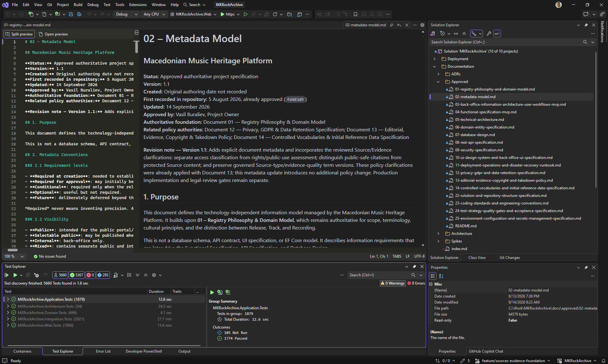Screen dimensions: 608x364
Task: Open the Developer PowerShell tab
Action: pos(144,351)
